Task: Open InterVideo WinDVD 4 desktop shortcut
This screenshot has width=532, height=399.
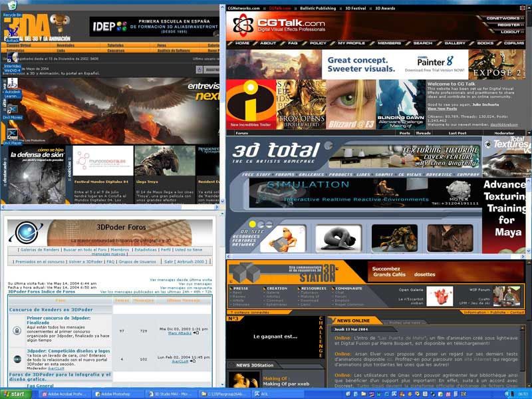Action: 12,62
